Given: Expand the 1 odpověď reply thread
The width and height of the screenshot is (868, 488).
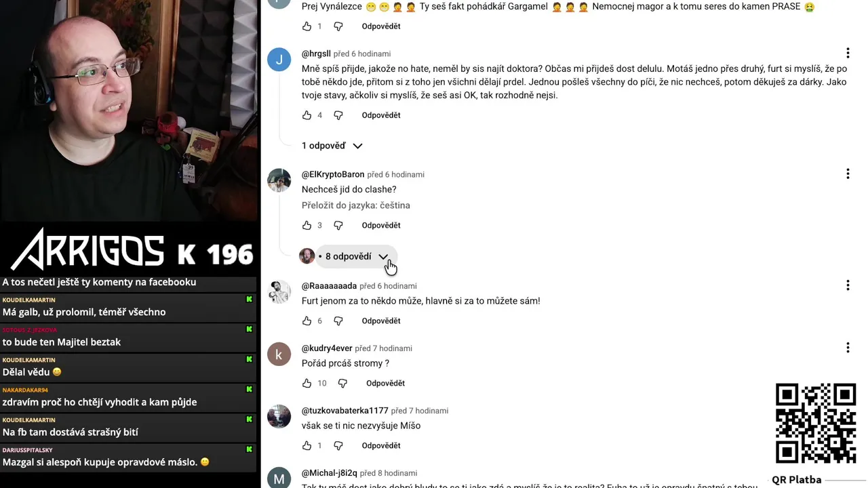Looking at the screenshot, I should pyautogui.click(x=332, y=146).
